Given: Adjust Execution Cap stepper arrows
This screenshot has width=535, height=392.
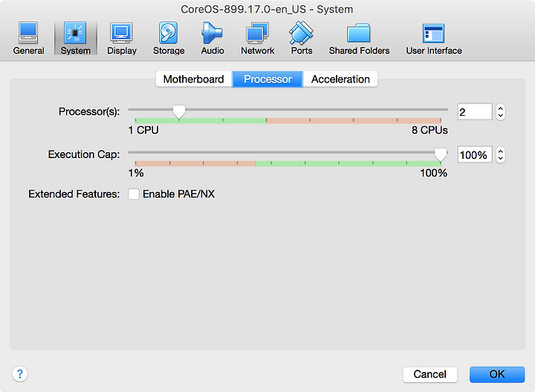Looking at the screenshot, I should [500, 154].
